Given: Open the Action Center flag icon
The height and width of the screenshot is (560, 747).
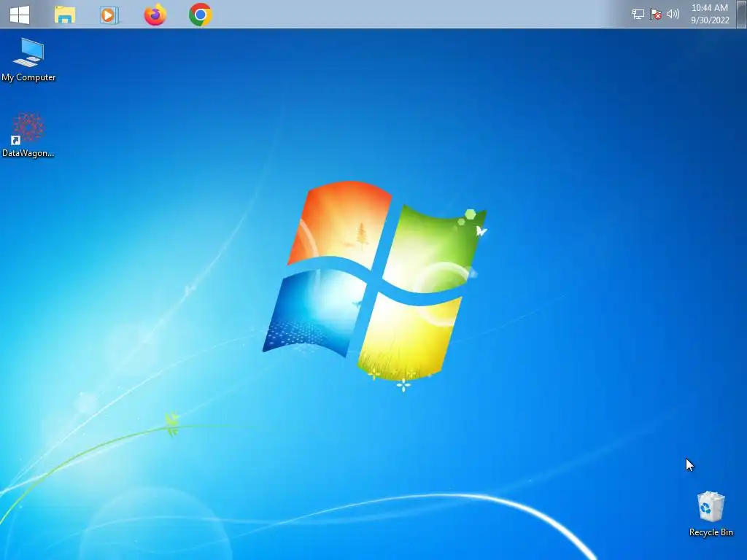Looking at the screenshot, I should click(656, 15).
